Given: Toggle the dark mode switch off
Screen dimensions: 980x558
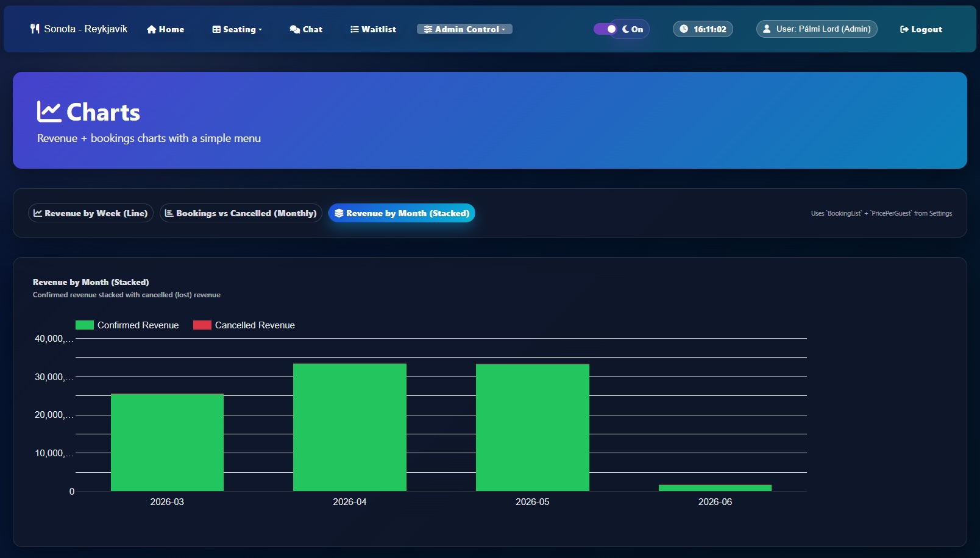Looking at the screenshot, I should [606, 29].
